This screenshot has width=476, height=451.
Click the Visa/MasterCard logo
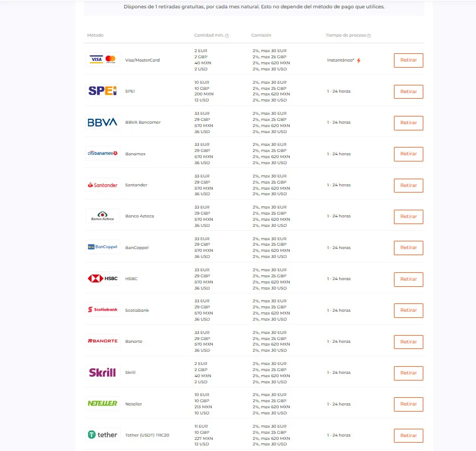point(103,59)
